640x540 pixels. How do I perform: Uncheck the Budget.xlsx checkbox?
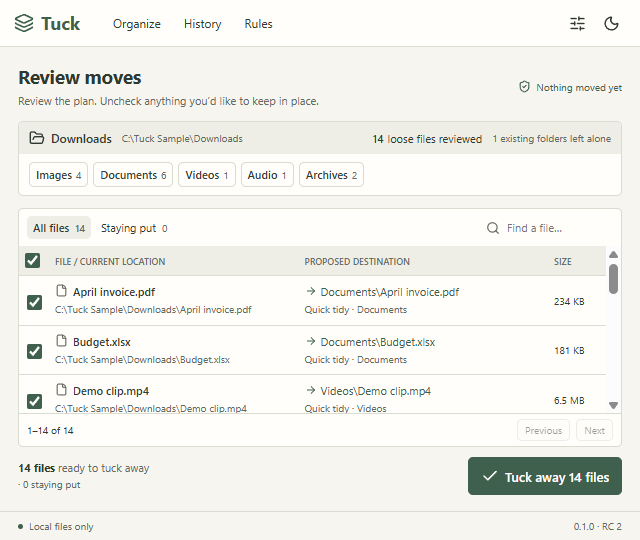tap(34, 351)
